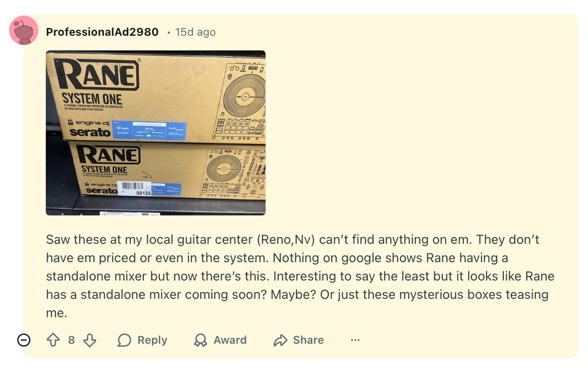Collapse the comment thread with minus button
The height and width of the screenshot is (374, 588).
(x=24, y=340)
